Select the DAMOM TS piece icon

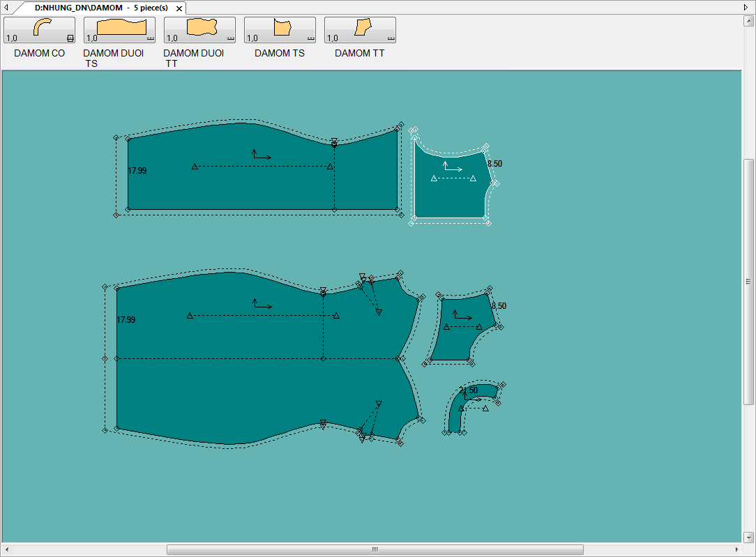pos(280,30)
